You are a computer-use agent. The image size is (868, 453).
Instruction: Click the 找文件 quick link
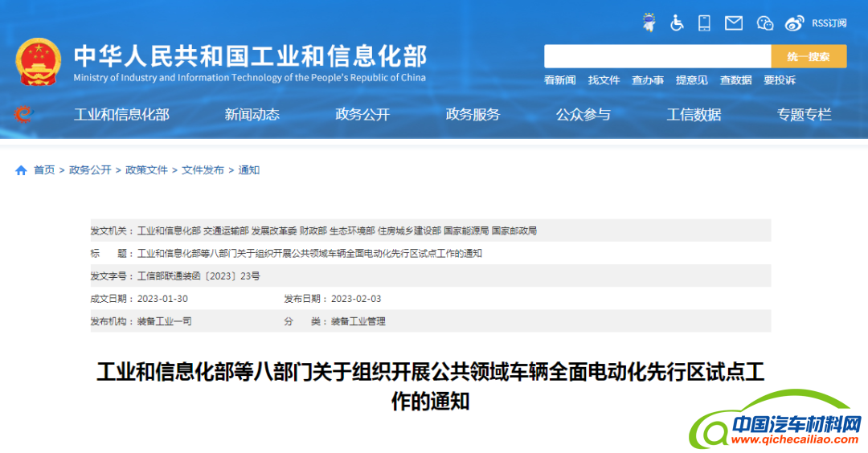click(604, 80)
